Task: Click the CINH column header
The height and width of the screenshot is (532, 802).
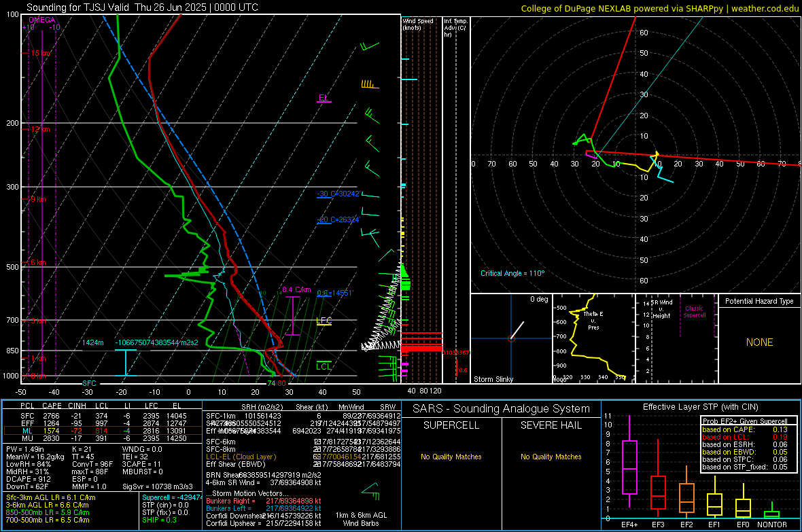Action: coord(77,406)
